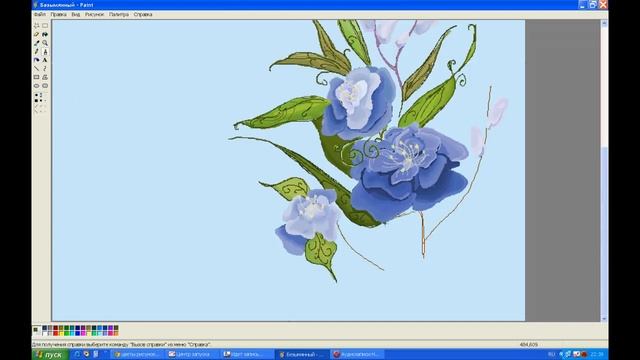Select the Curve tool
640x360 pixels.
tap(45, 69)
